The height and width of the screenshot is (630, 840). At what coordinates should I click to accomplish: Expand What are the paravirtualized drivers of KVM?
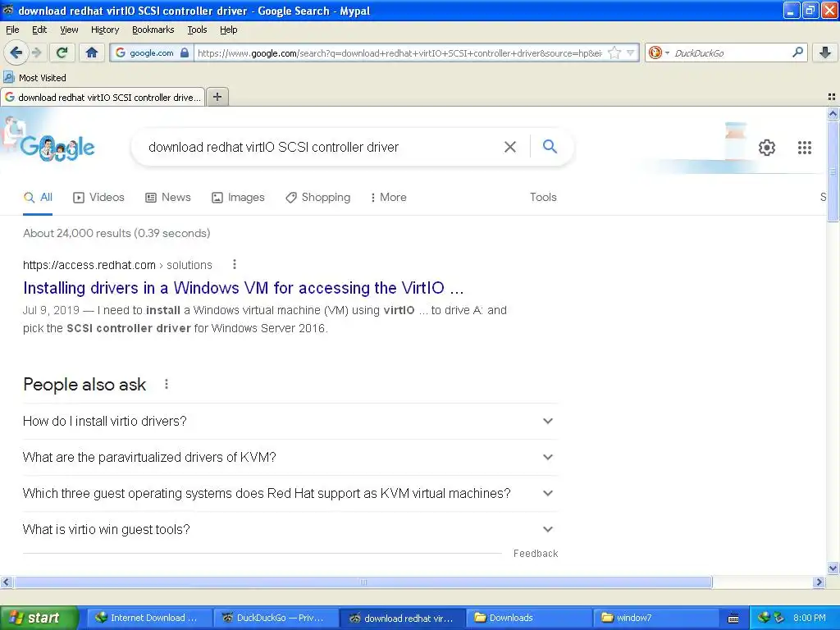click(290, 457)
